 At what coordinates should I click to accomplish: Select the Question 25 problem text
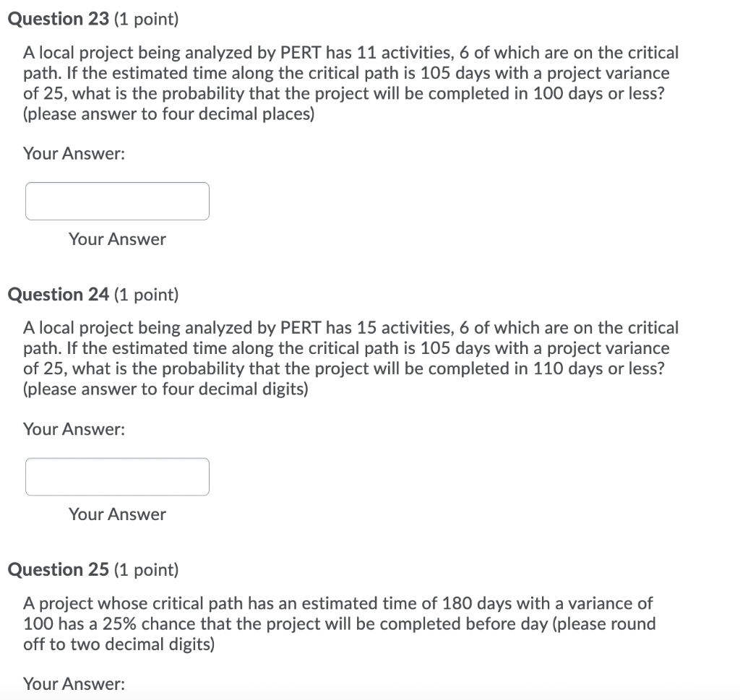[340, 623]
